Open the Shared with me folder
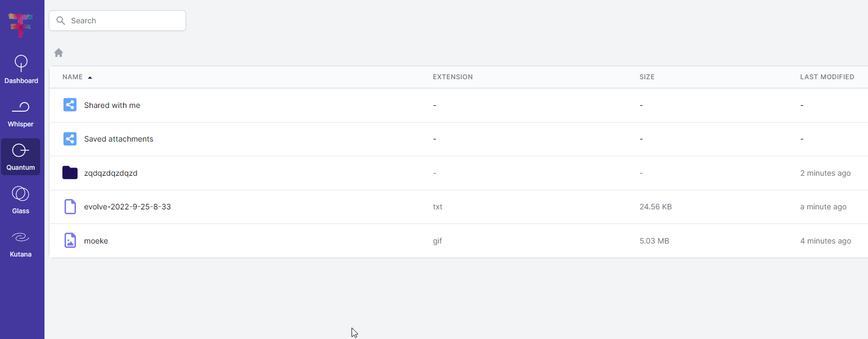868x339 pixels. coord(112,105)
